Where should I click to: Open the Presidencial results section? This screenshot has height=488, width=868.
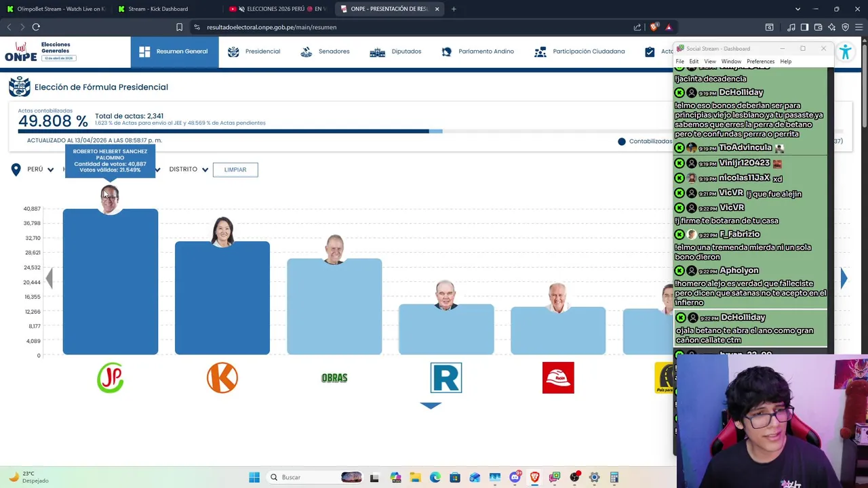[254, 52]
